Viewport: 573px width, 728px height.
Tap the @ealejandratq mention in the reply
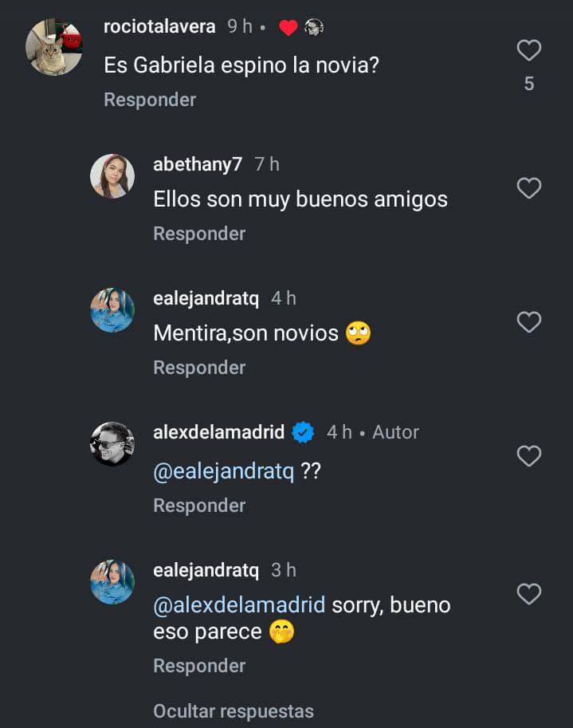(x=224, y=471)
